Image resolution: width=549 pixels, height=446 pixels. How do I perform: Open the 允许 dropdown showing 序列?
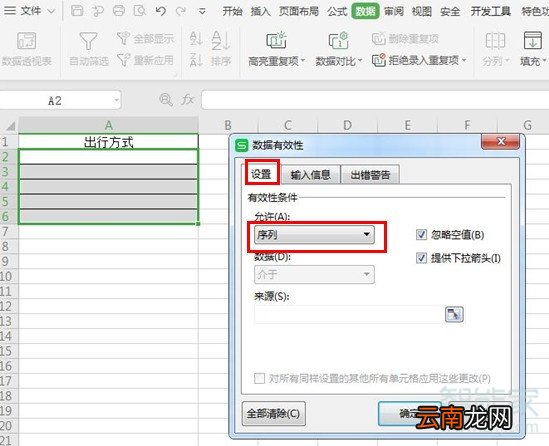pyautogui.click(x=314, y=235)
